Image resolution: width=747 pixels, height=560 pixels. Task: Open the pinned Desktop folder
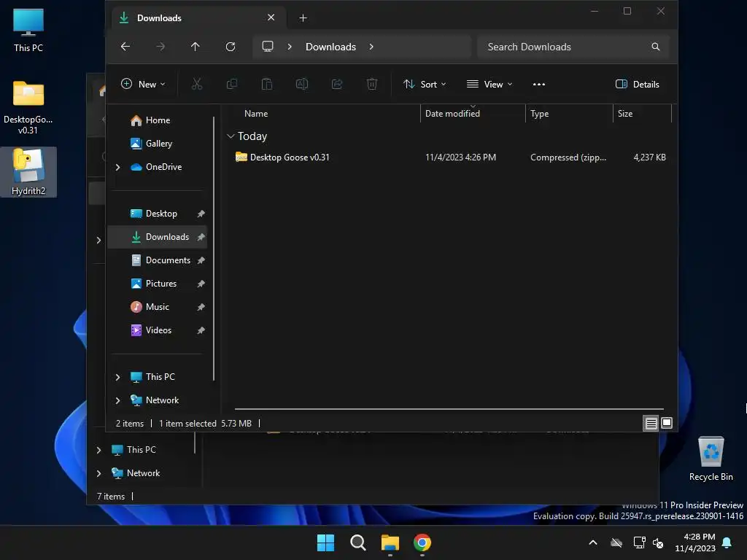point(158,214)
